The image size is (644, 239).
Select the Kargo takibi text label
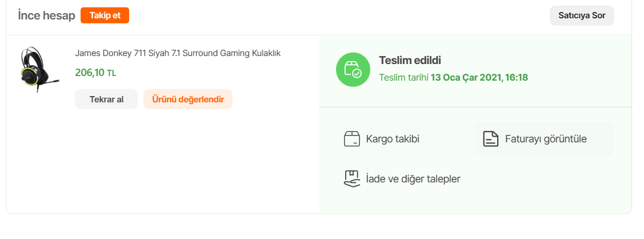(393, 139)
